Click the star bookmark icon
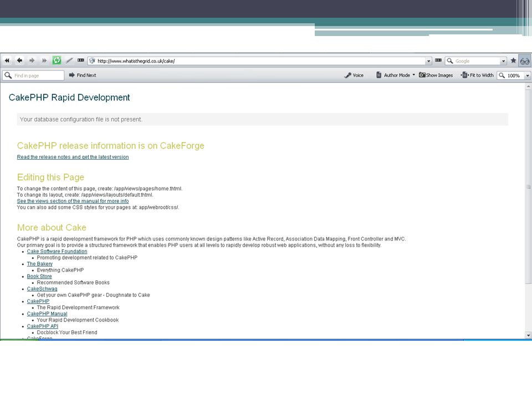Screen dimensions: 532x399 point(513,61)
